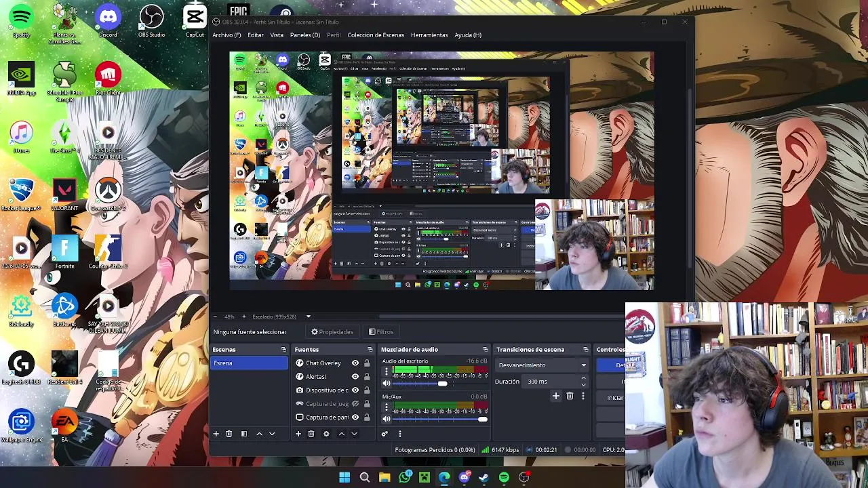This screenshot has width=868, height=488.
Task: Open source properties gear in Fuentes toolbar
Action: click(x=326, y=434)
